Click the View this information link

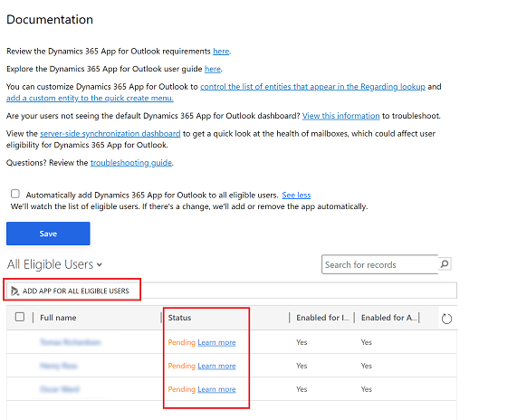tap(341, 116)
